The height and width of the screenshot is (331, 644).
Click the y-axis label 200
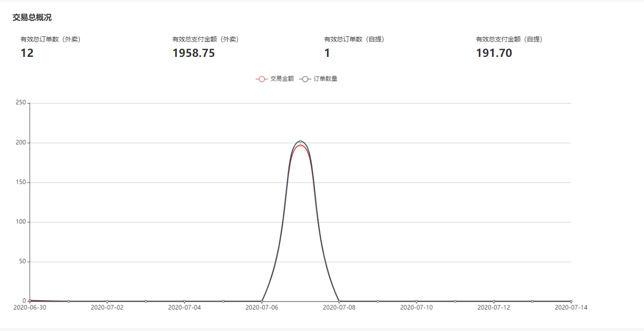click(x=21, y=143)
